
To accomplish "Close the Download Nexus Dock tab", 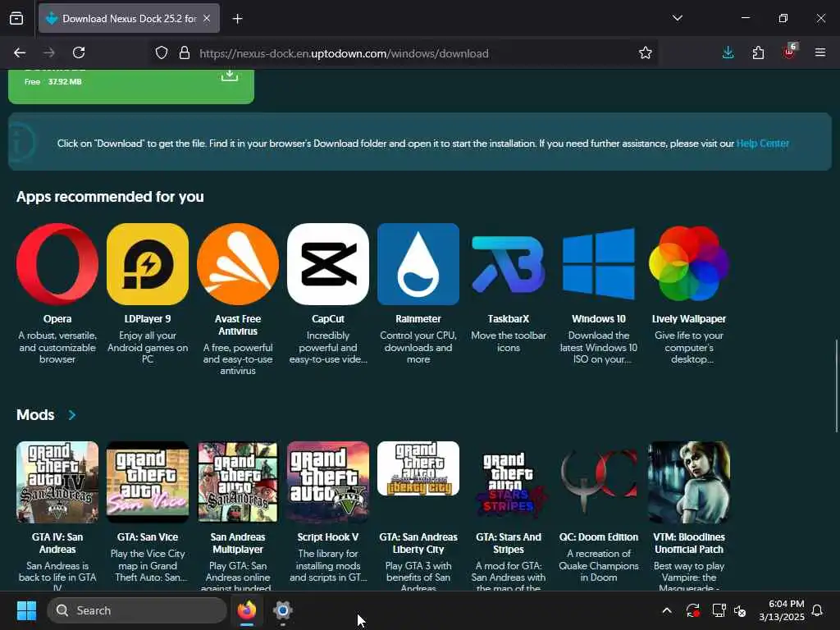I will 207,18.
